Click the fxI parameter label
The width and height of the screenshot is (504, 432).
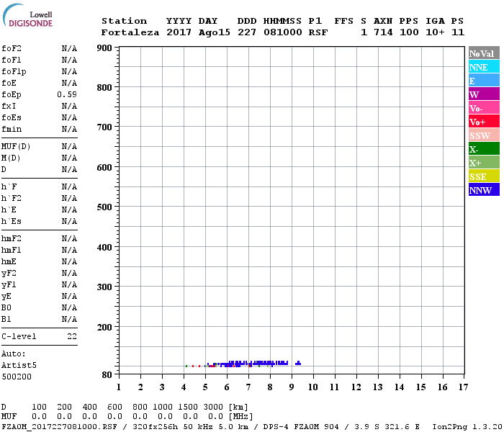(9, 106)
